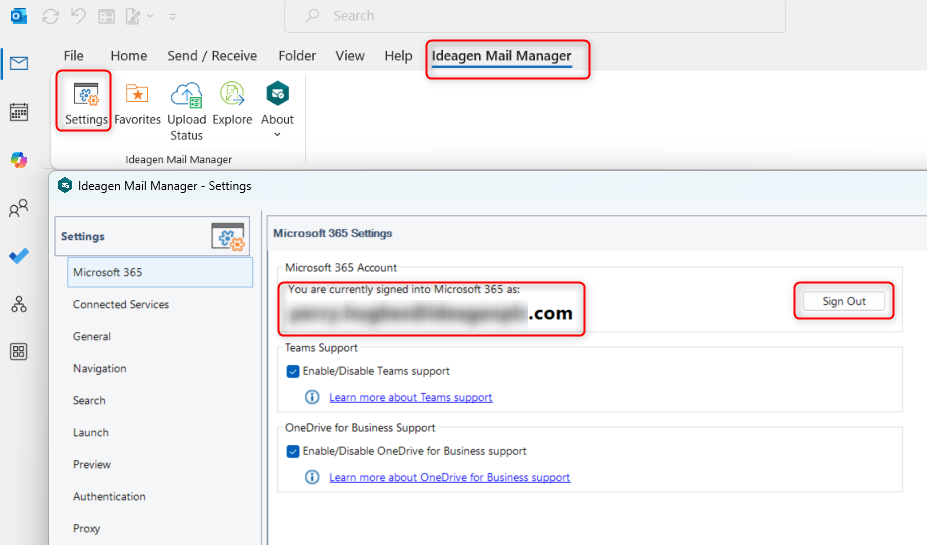The height and width of the screenshot is (545, 927).
Task: Click Settings header gear icon in dialog
Action: (x=228, y=236)
